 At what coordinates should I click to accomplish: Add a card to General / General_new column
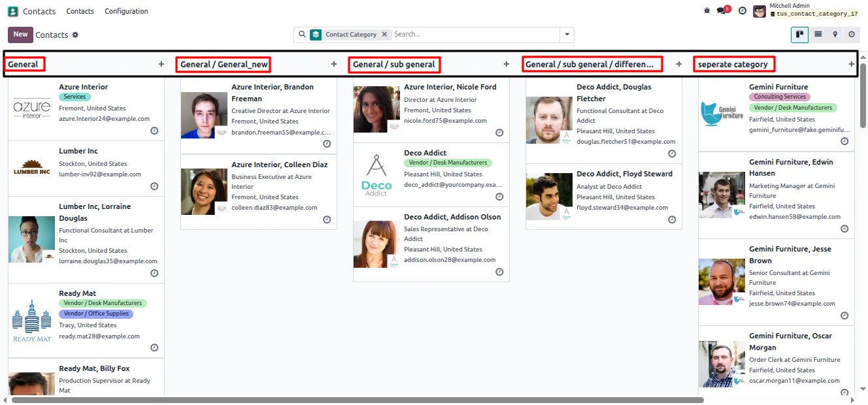pyautogui.click(x=334, y=64)
